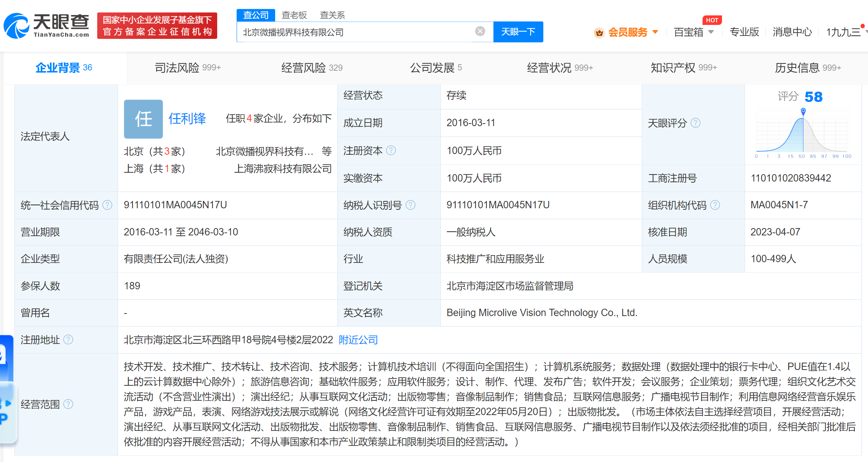
Task: Click the 任 avatar of legal representative
Action: click(143, 119)
